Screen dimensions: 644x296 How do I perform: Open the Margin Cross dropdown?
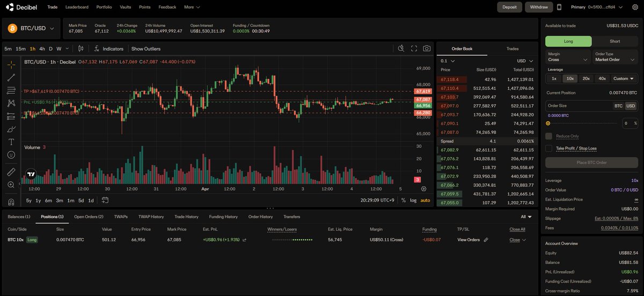tap(568, 57)
